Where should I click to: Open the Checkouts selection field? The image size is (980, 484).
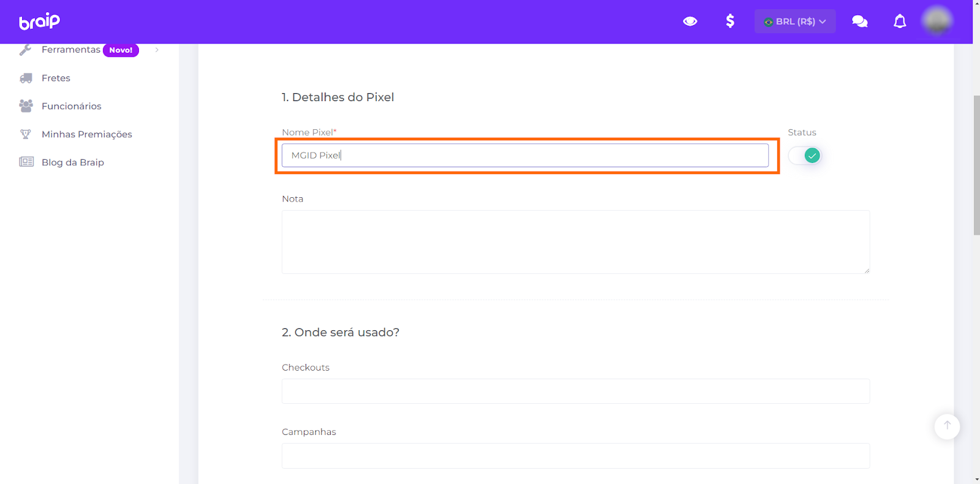point(575,391)
